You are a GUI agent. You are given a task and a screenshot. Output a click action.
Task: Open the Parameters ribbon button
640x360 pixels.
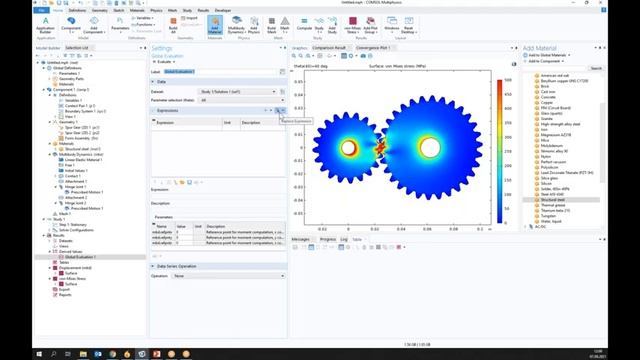click(120, 25)
